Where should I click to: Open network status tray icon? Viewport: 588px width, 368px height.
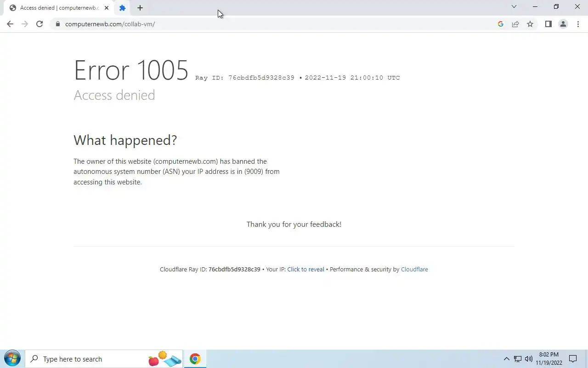point(518,359)
